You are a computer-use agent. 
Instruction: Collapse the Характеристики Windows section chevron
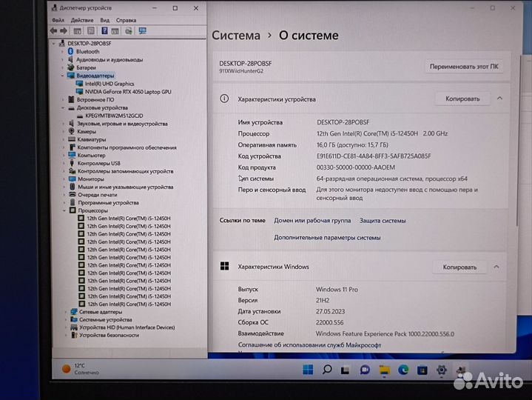[x=496, y=267]
